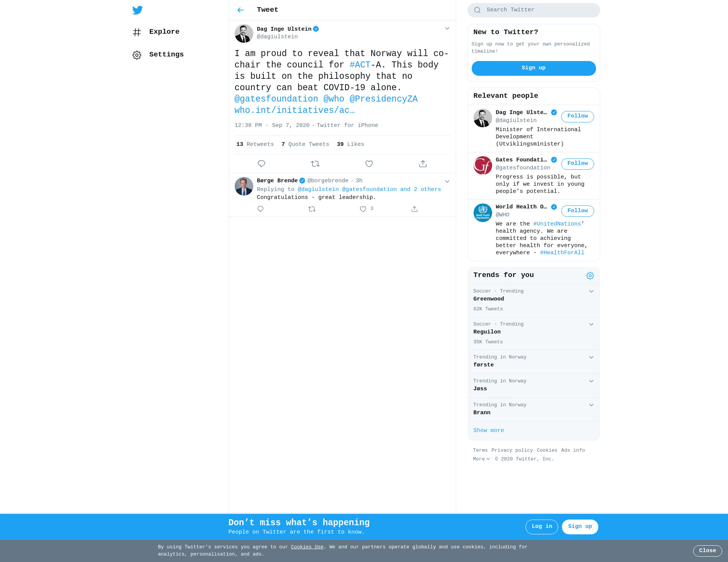Follow the World Health Organization account
728x562 pixels.
(x=577, y=211)
